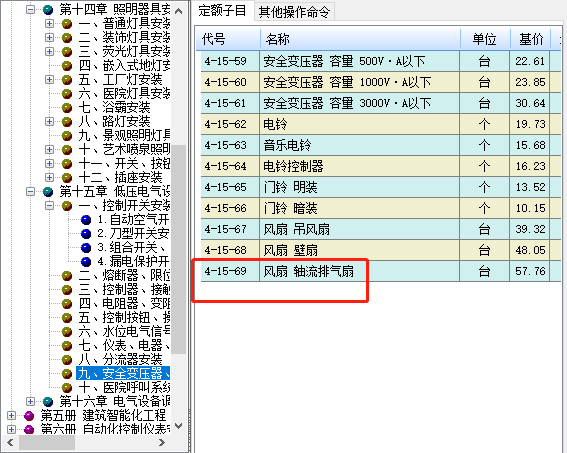Click the tree vertical scrollbar thumb
This screenshot has width=567, height=453.
click(x=179, y=249)
